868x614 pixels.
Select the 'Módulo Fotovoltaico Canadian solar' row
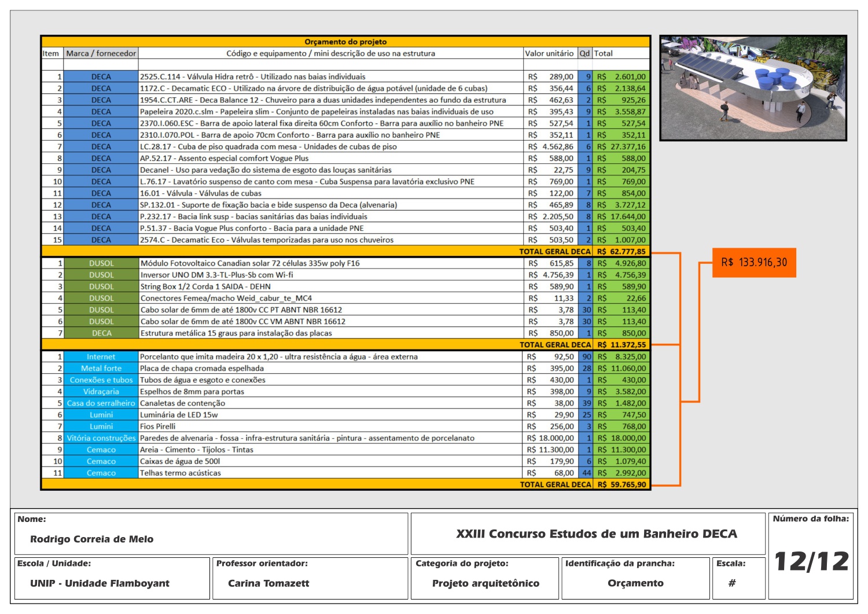coord(345,263)
